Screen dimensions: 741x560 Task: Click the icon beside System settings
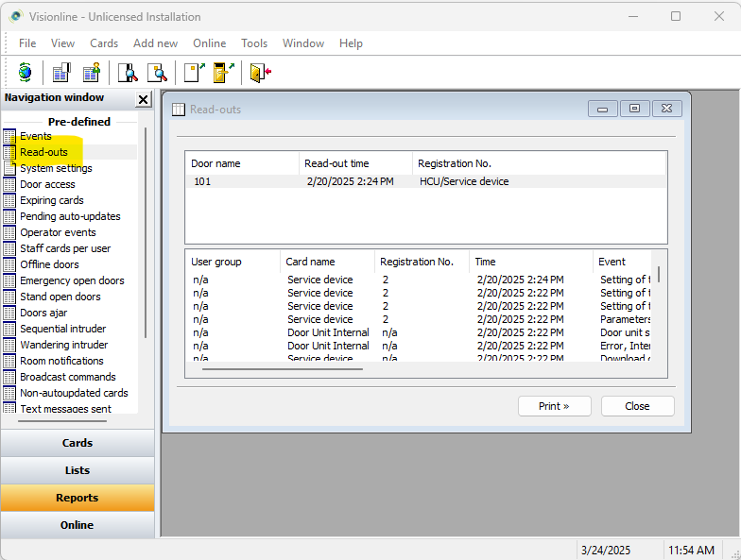click(x=9, y=168)
